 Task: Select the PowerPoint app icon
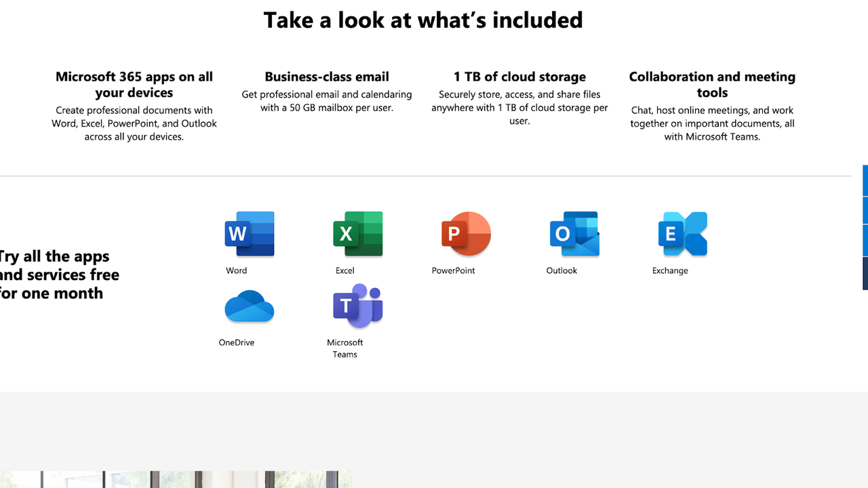[466, 234]
